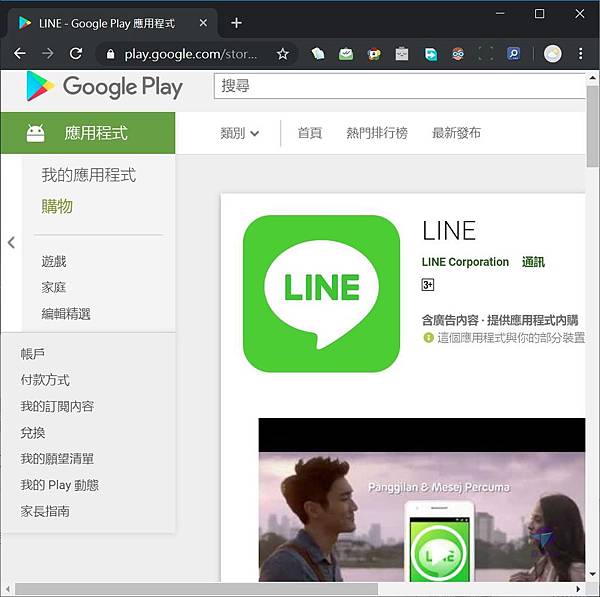Screen dimensions: 600x597
Task: Open 家長指南 link
Action: point(45,511)
